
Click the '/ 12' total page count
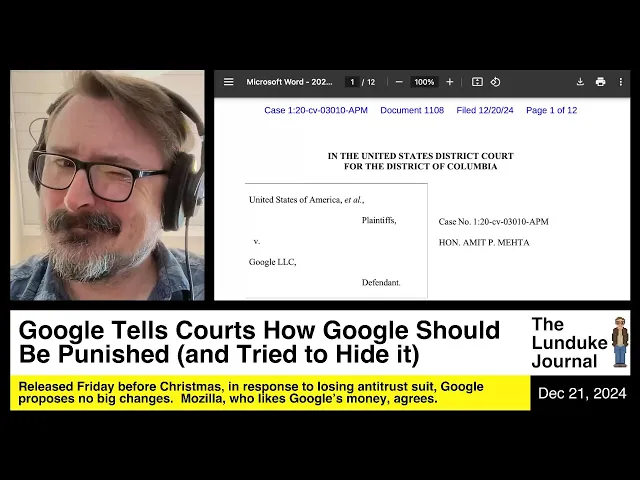click(x=369, y=82)
